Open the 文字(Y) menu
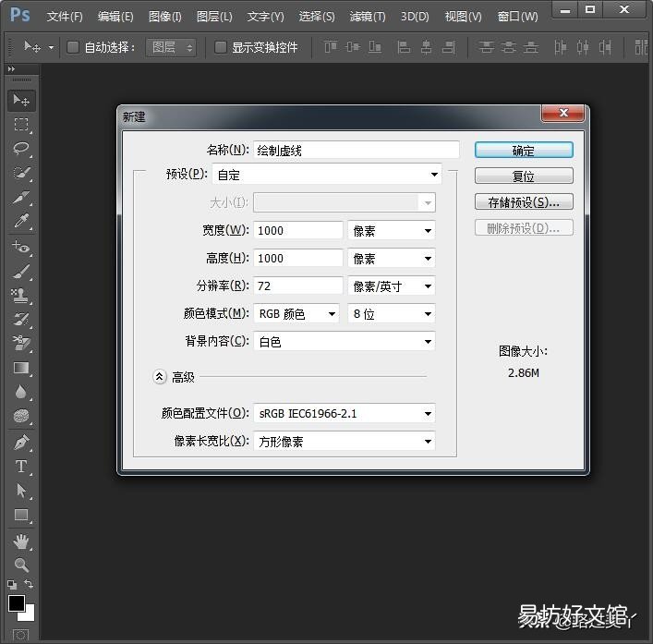653x644 pixels. tap(265, 17)
